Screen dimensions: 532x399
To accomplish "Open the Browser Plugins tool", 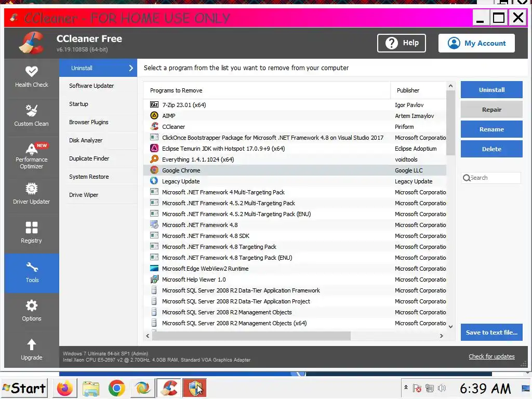I will coord(98,122).
